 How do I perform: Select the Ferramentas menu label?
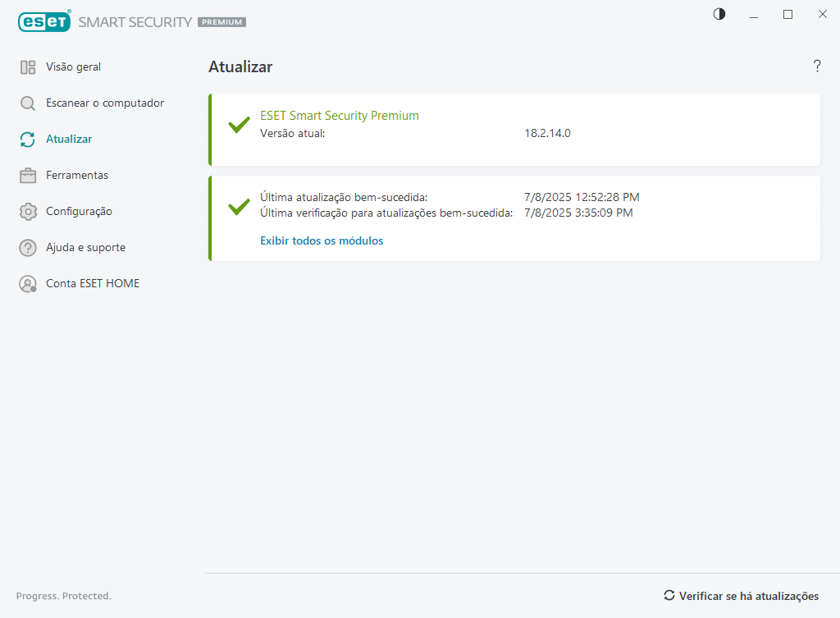click(77, 176)
